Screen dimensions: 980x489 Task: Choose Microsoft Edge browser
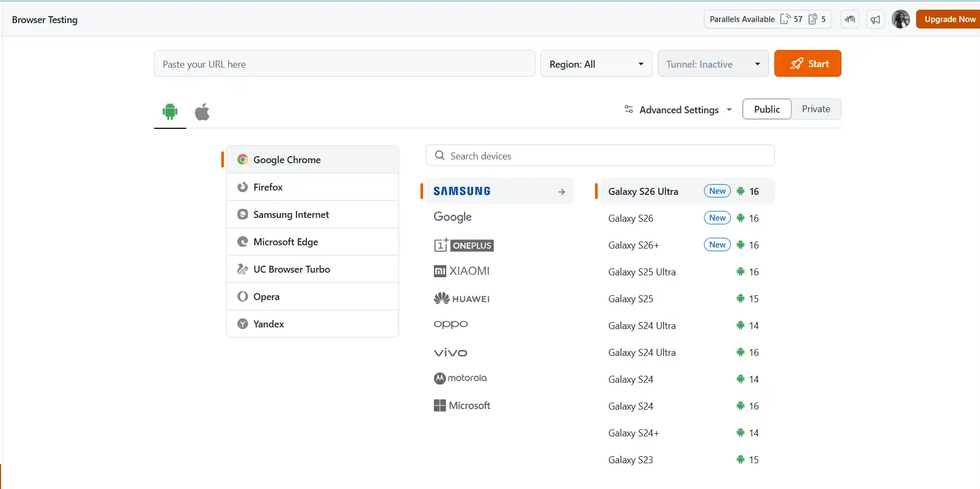(313, 242)
